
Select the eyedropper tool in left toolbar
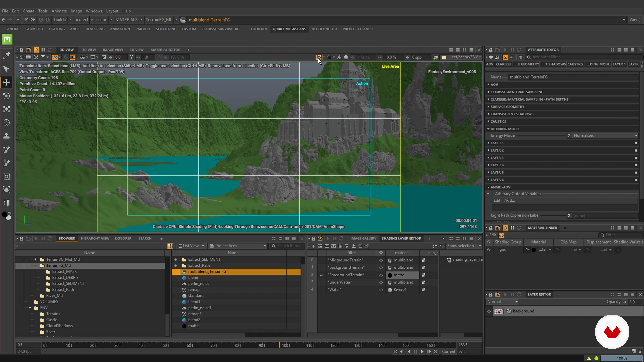pyautogui.click(x=6, y=55)
